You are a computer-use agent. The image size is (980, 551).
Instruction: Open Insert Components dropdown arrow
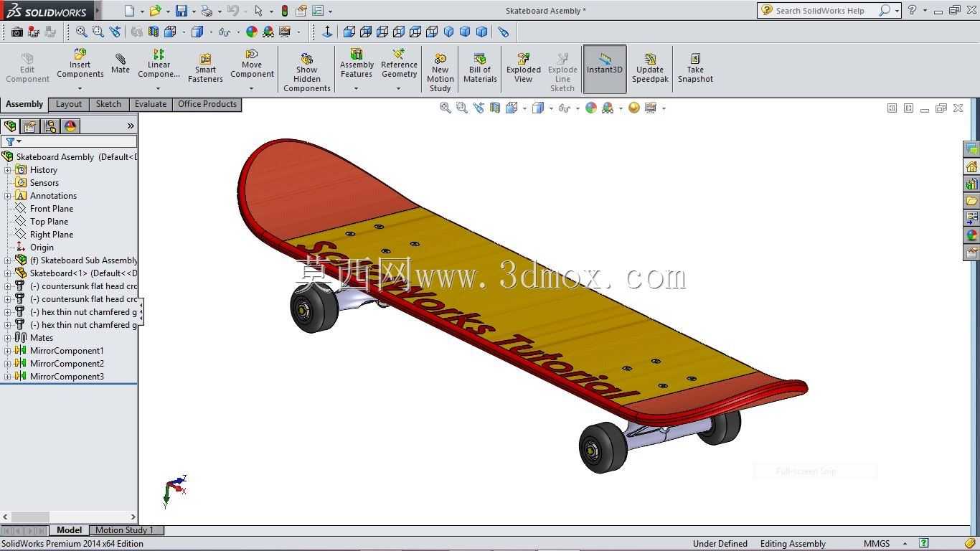[x=80, y=88]
